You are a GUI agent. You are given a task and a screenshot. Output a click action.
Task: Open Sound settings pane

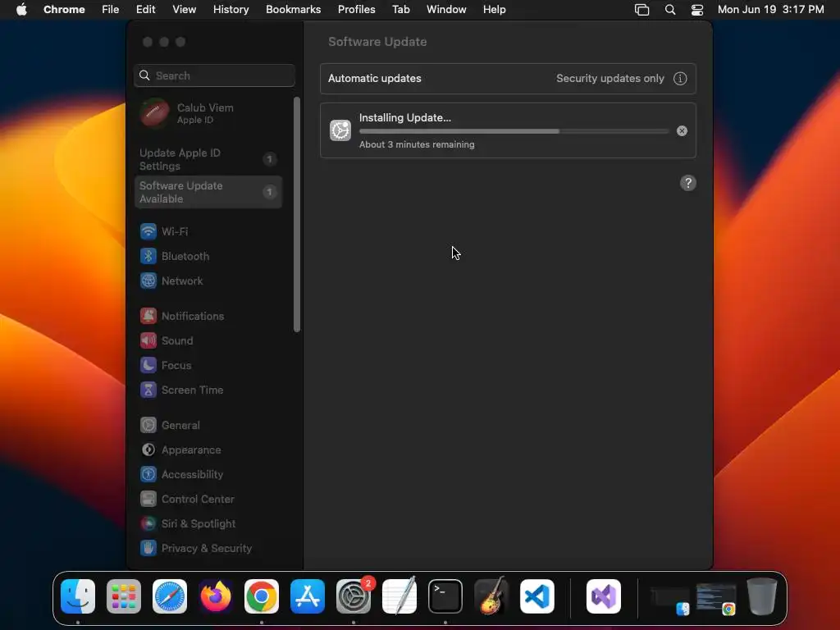[167, 340]
